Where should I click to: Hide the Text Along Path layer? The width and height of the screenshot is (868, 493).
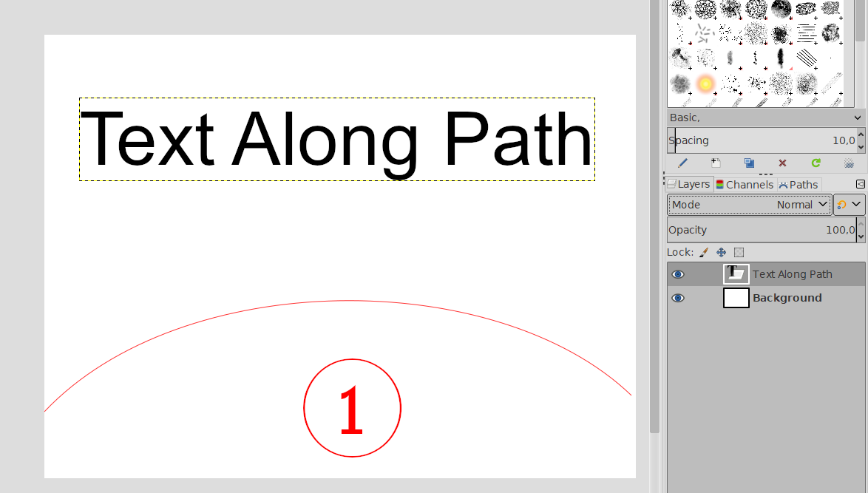(x=678, y=274)
